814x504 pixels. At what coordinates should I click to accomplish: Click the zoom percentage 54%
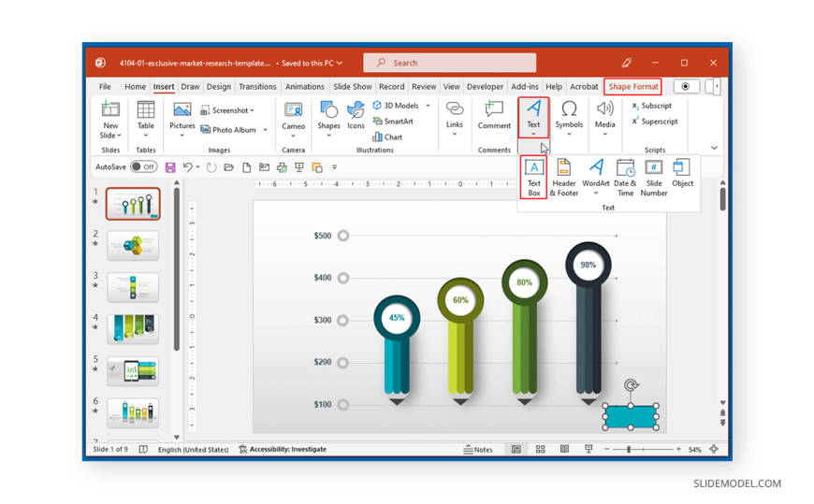point(694,450)
